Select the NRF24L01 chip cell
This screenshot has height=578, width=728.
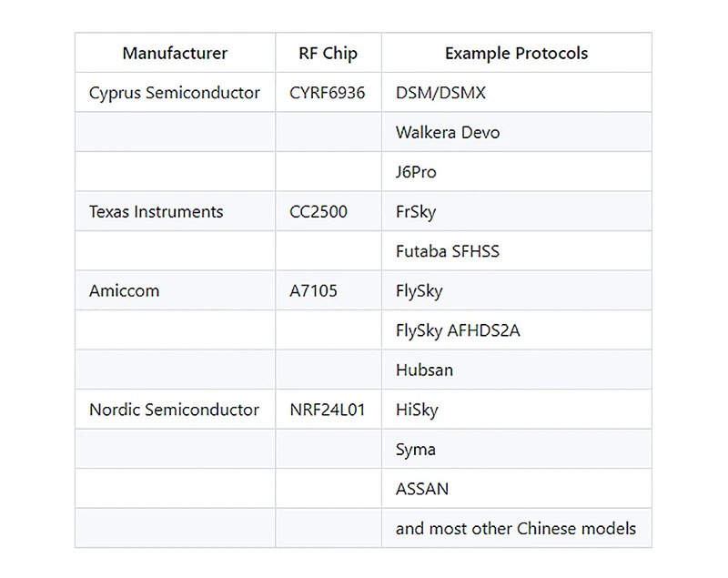pyautogui.click(x=329, y=410)
